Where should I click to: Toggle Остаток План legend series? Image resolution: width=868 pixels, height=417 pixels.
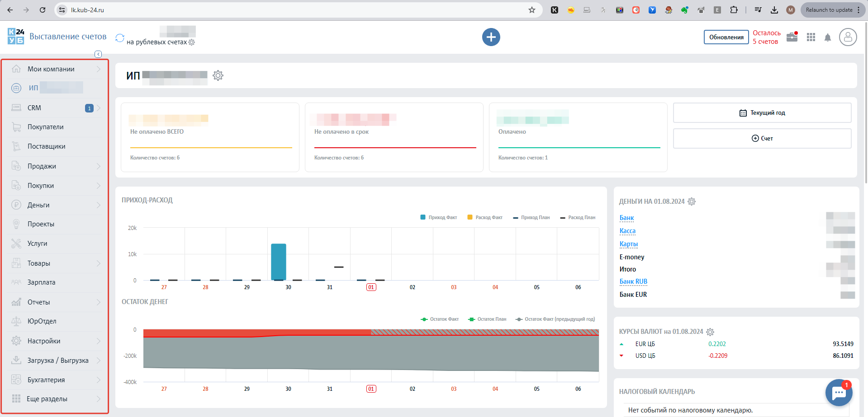(487, 319)
